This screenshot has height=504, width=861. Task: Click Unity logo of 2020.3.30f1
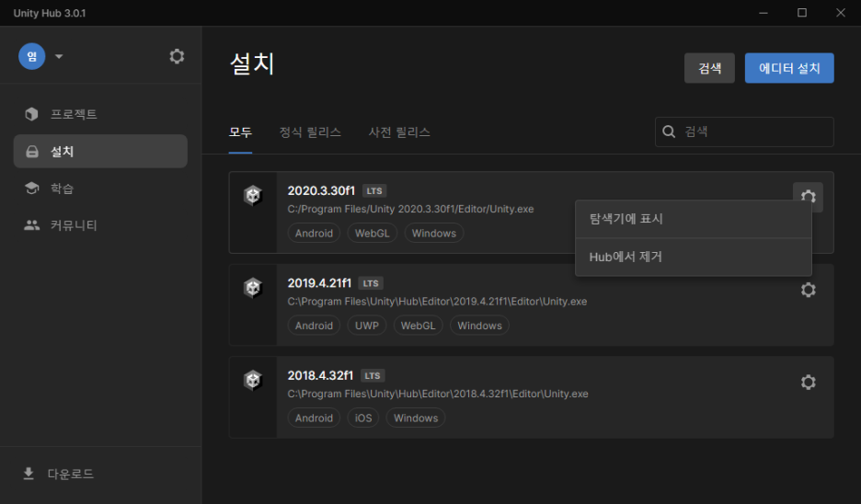253,195
